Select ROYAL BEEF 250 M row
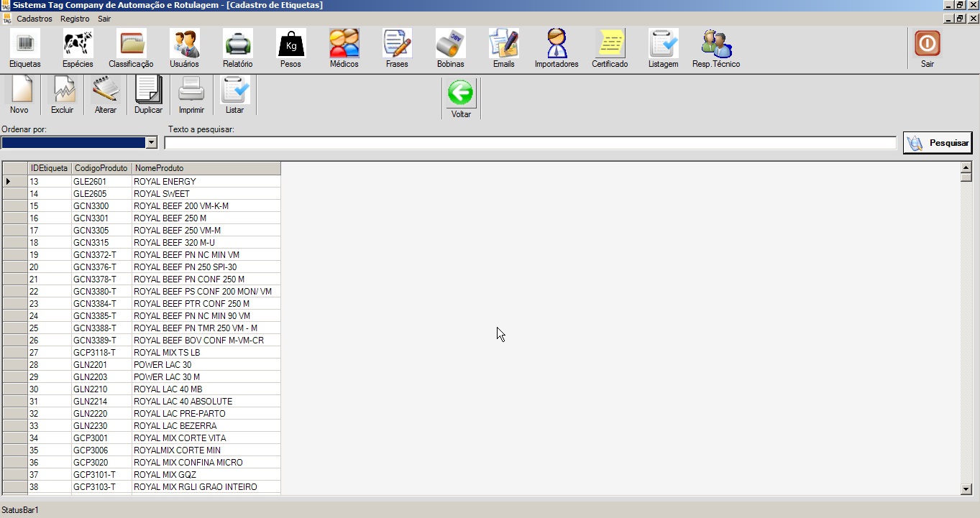This screenshot has height=518, width=980. click(x=142, y=218)
